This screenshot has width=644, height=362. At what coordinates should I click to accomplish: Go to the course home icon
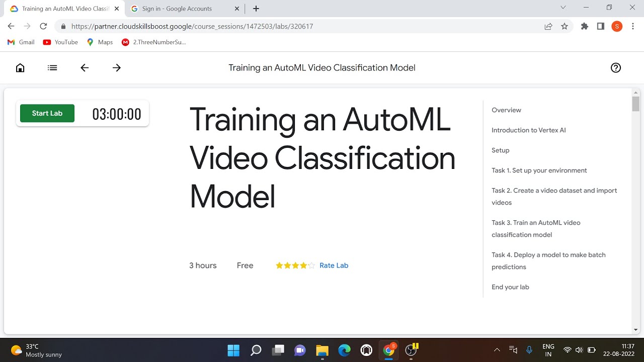point(20,68)
